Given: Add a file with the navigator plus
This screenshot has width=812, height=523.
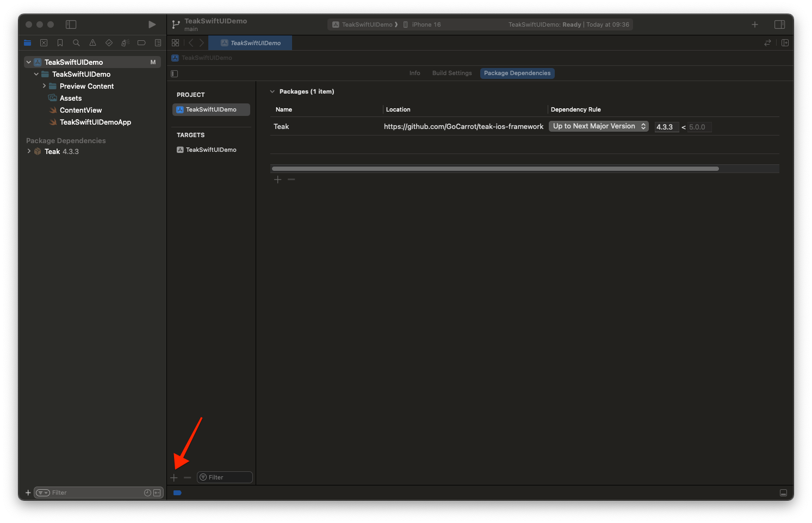Looking at the screenshot, I should [28, 493].
